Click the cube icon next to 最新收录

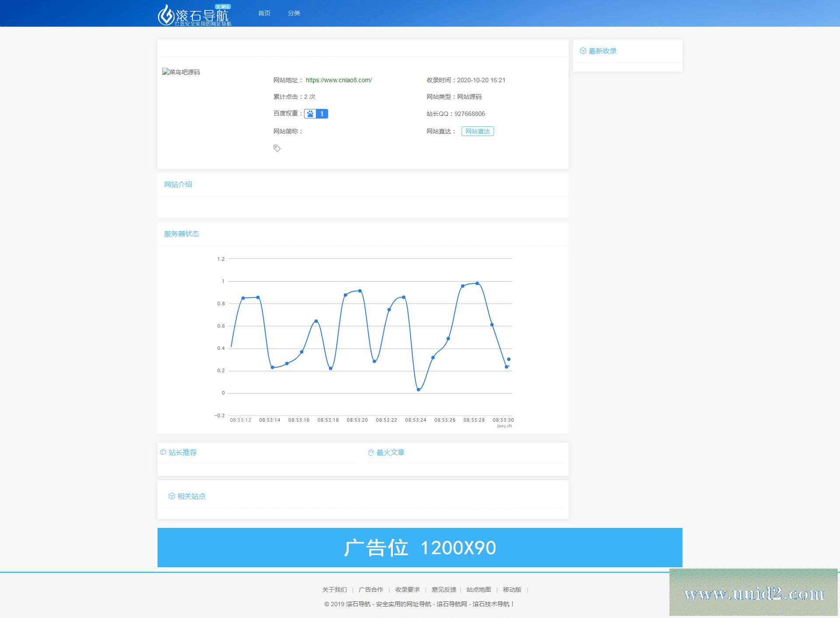pyautogui.click(x=582, y=50)
